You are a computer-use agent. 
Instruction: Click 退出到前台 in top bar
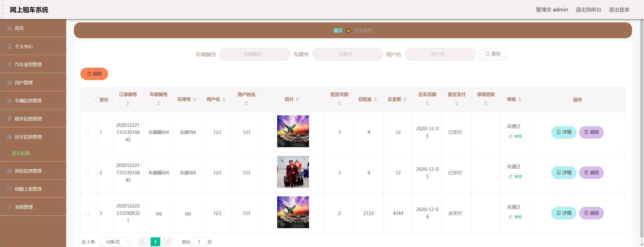(588, 10)
